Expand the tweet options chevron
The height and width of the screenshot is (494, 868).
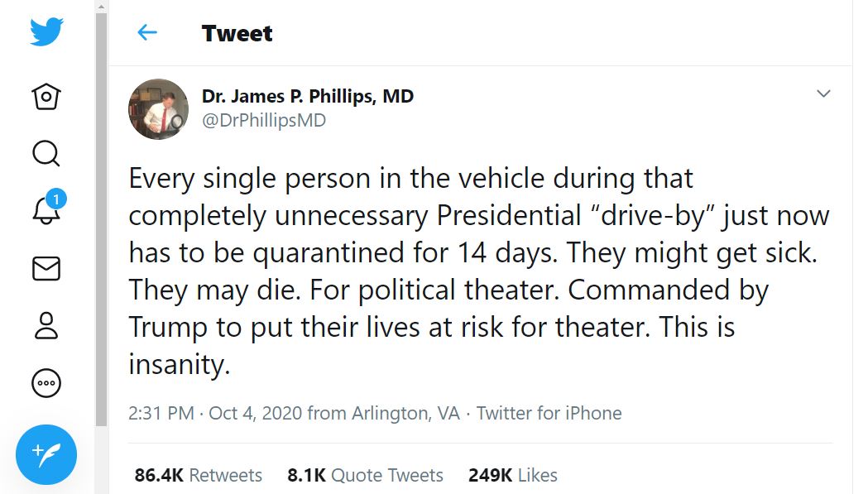[x=823, y=94]
